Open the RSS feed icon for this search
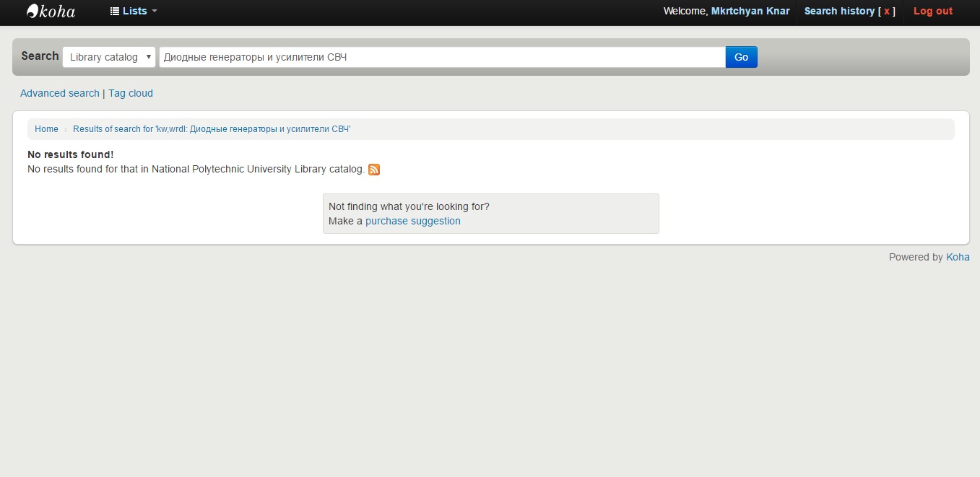This screenshot has width=980, height=477. coord(374,170)
